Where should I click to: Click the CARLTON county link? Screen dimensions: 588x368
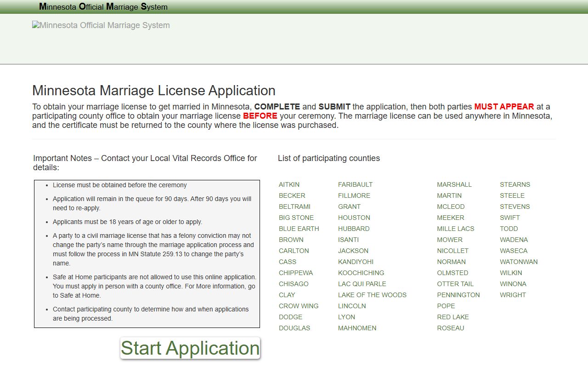294,251
